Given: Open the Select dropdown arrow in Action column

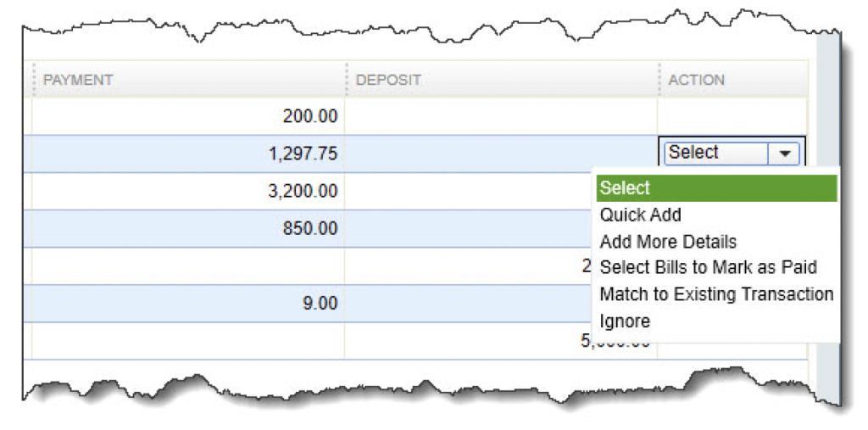Looking at the screenshot, I should tap(785, 154).
